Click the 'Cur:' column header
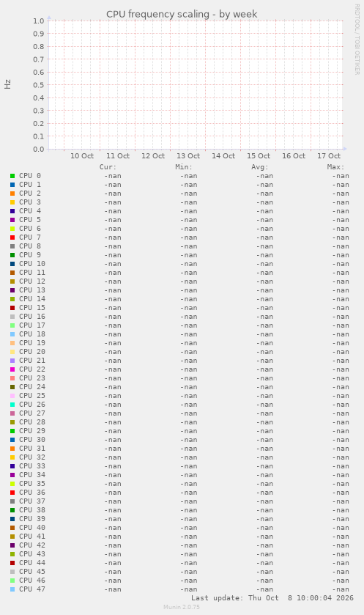The height and width of the screenshot is (615, 364). click(x=108, y=167)
